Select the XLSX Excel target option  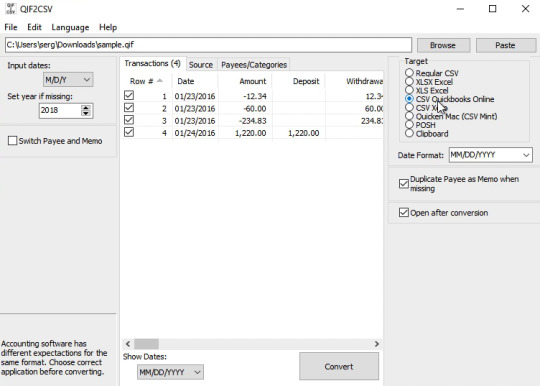[x=409, y=82]
